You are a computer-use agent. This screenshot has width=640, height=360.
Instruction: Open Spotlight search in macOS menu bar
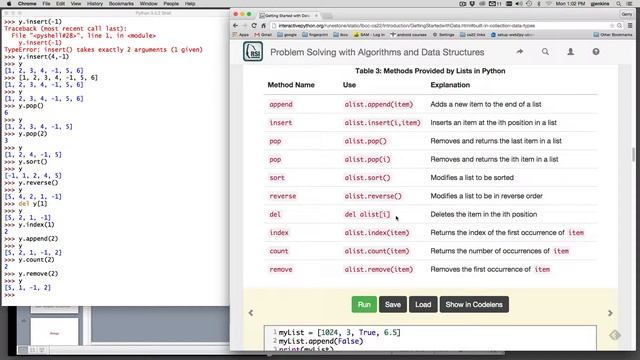(x=619, y=4)
